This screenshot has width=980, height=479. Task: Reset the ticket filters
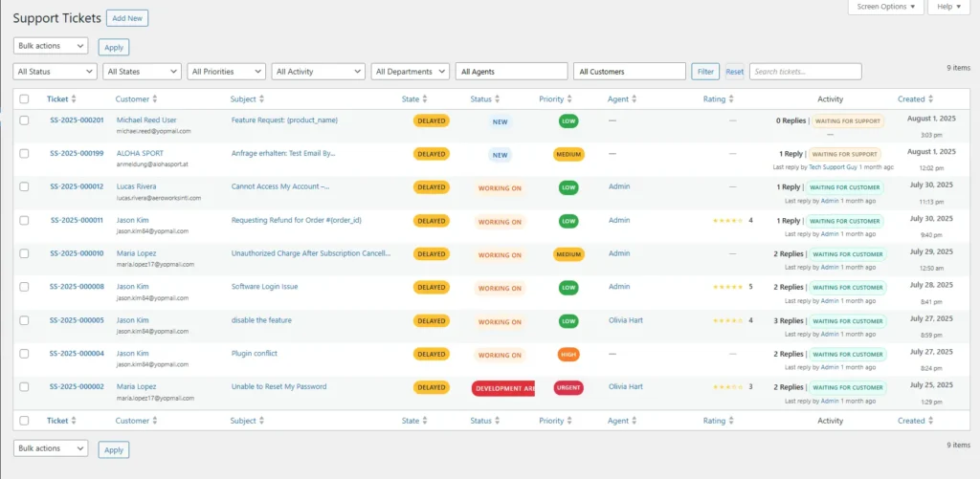coord(734,72)
